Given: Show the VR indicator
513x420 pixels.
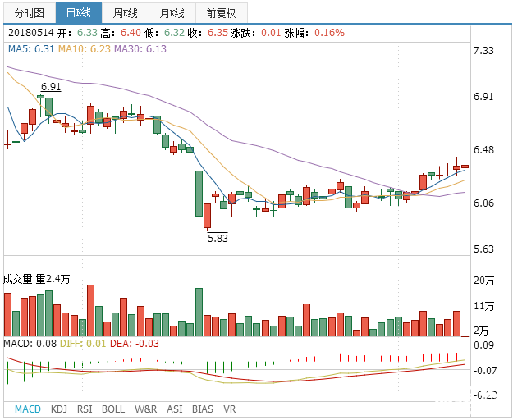Looking at the screenshot, I should (x=229, y=409).
